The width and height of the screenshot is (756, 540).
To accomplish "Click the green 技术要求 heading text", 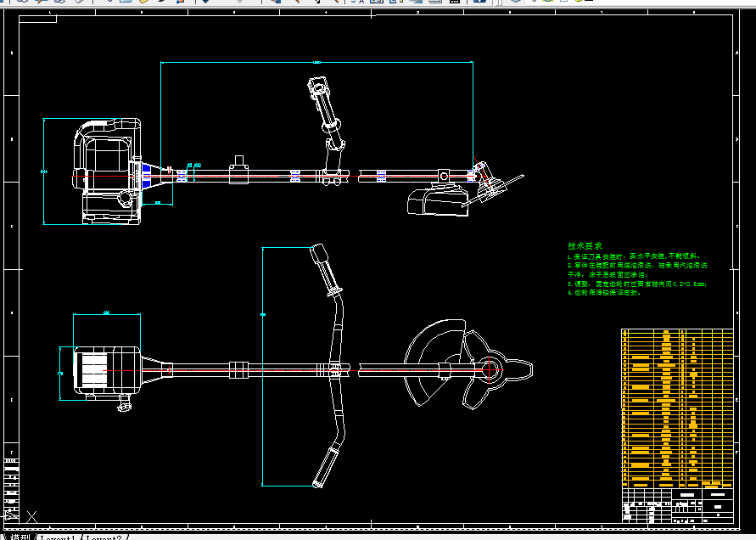I will [x=585, y=246].
